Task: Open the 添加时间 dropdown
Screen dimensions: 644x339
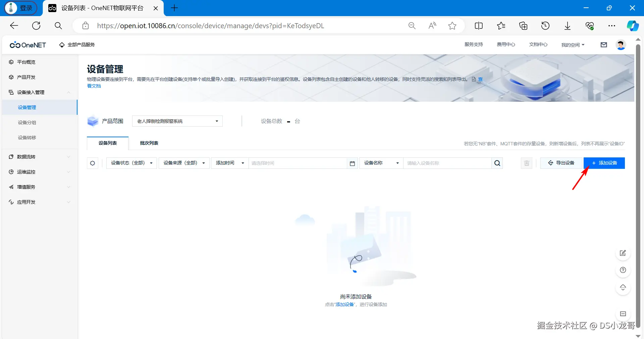Action: 230,163
